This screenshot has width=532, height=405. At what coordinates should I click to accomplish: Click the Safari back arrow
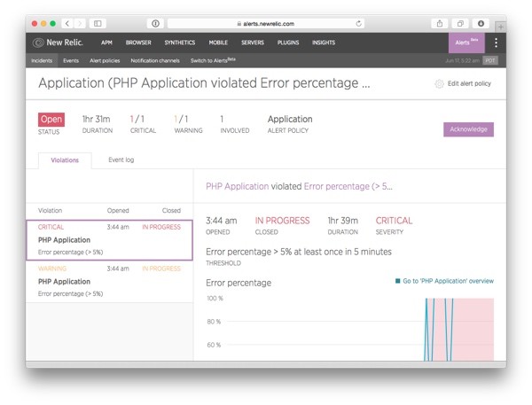pyautogui.click(x=67, y=23)
